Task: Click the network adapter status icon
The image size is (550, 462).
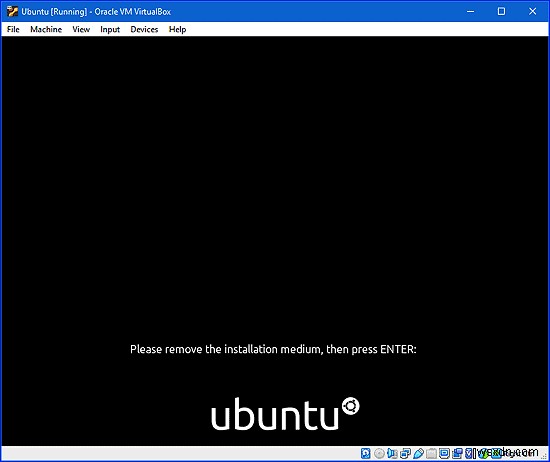Action: pyautogui.click(x=405, y=453)
